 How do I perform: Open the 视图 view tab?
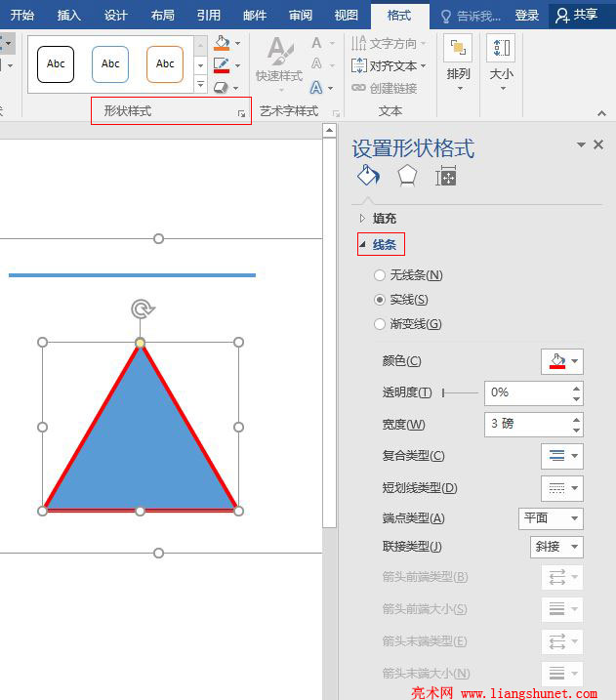[x=347, y=16]
